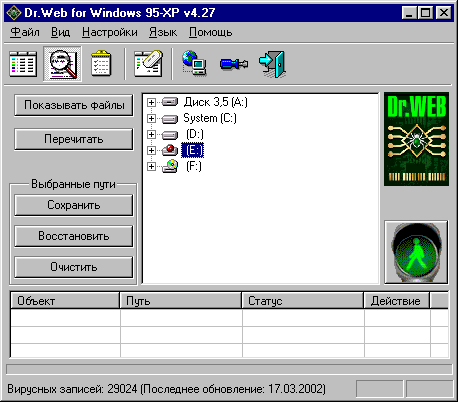Select the System (C:) label

click(210, 118)
